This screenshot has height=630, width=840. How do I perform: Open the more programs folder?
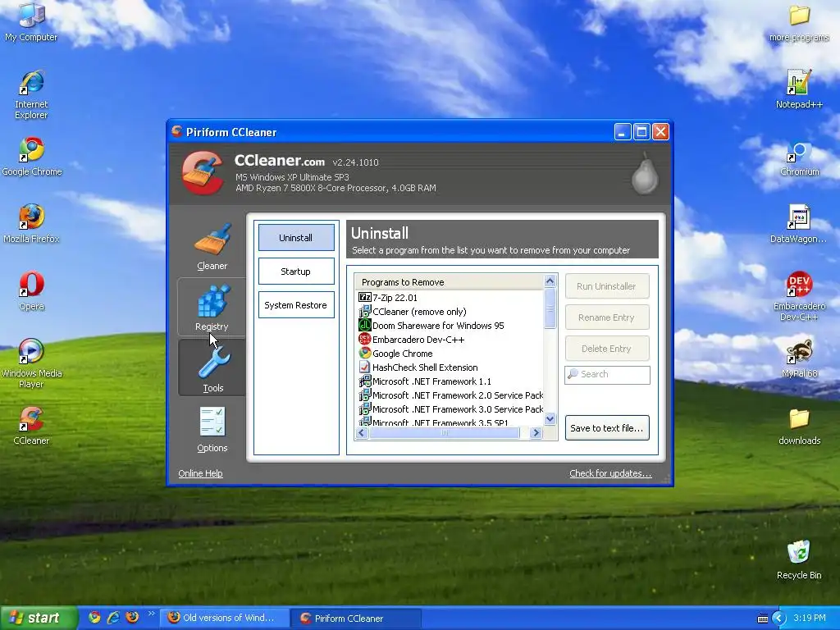(799, 22)
